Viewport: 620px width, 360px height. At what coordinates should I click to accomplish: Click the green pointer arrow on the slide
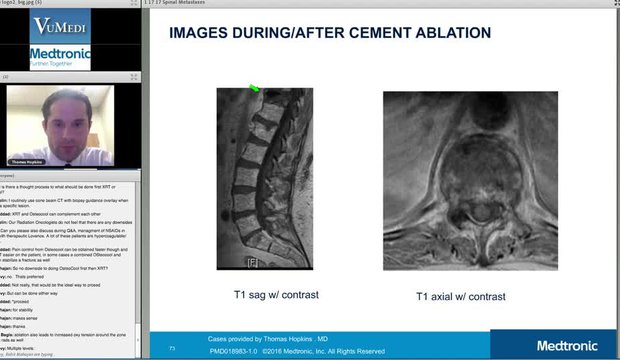point(255,88)
